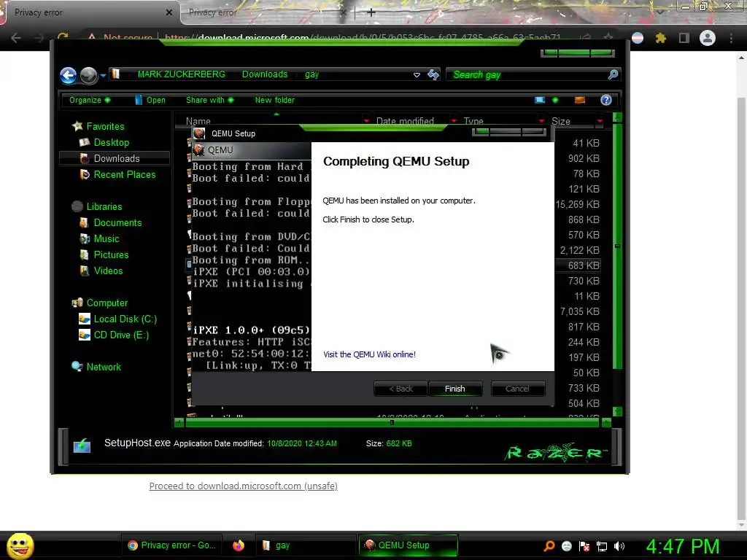Viewport: 747px width, 560px height.
Task: Switch to 'Privacy error - Go...' taskbar item
Action: [x=172, y=545]
